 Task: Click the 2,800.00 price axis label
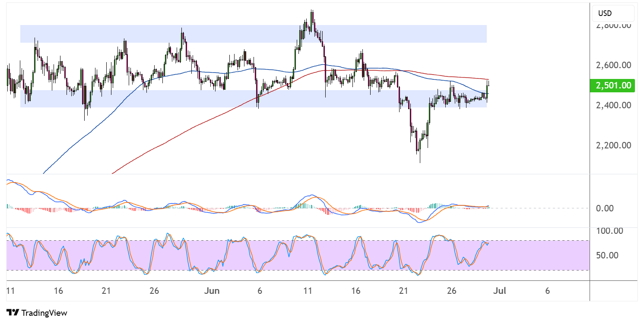[x=613, y=26]
